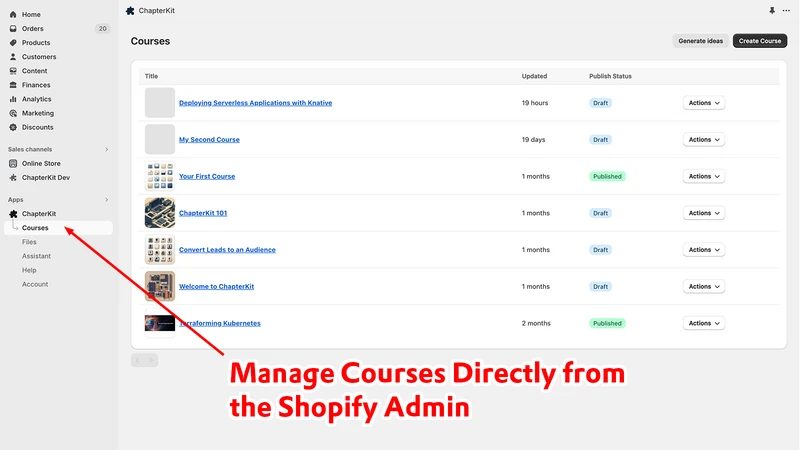Click the Updated column header
This screenshot has width=800, height=450.
coord(534,77)
